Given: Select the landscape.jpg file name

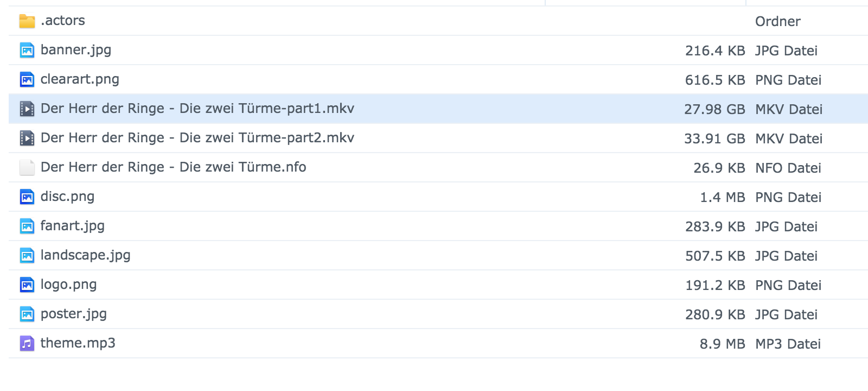Looking at the screenshot, I should click(86, 255).
